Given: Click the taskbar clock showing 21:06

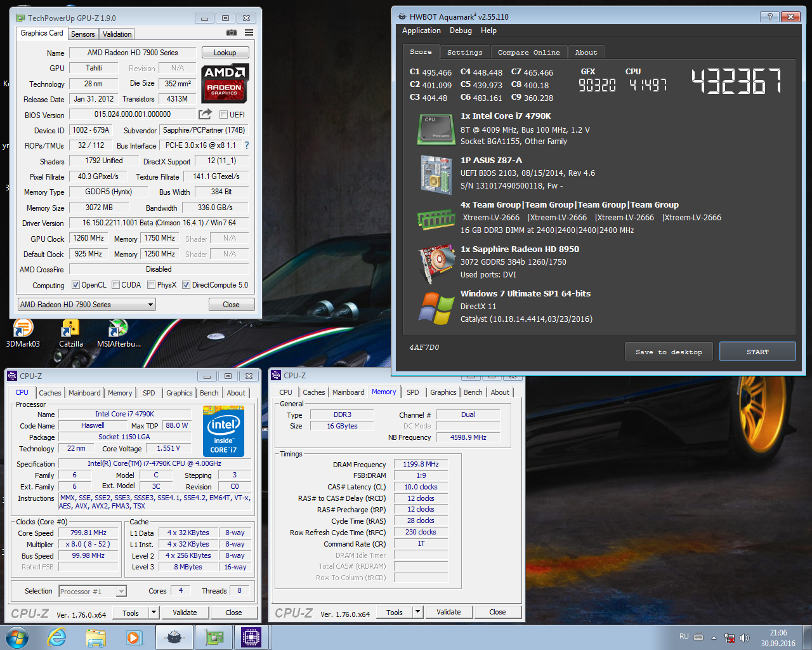Looking at the screenshot, I should [x=778, y=638].
